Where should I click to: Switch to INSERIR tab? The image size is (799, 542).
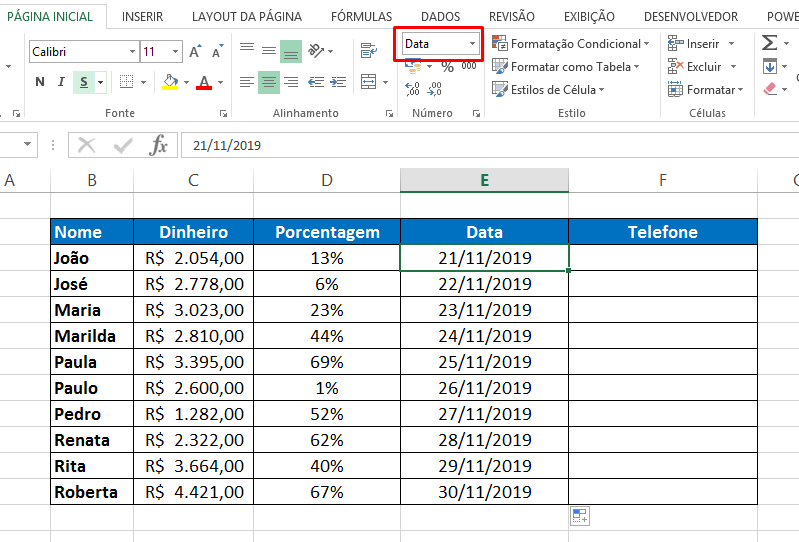pyautogui.click(x=142, y=17)
